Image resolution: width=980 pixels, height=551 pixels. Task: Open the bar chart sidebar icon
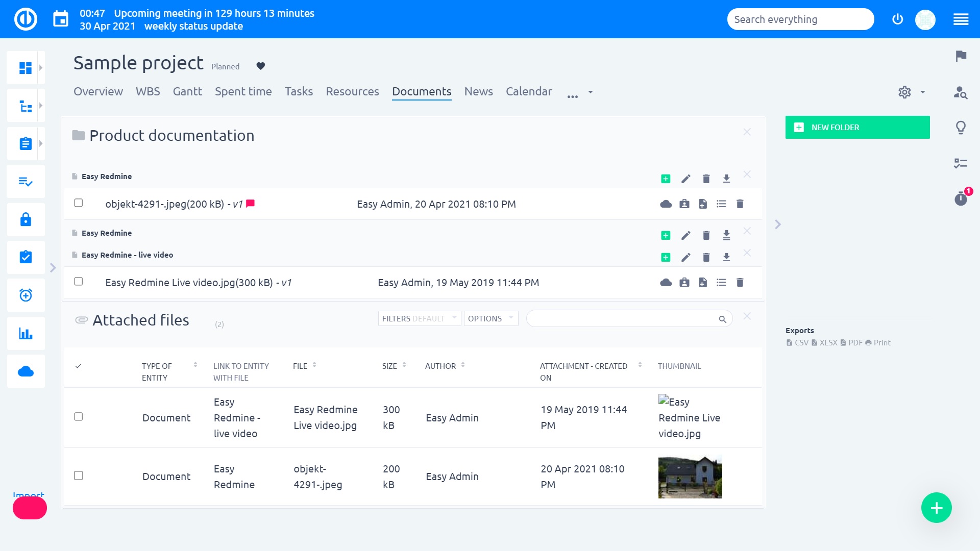click(26, 333)
